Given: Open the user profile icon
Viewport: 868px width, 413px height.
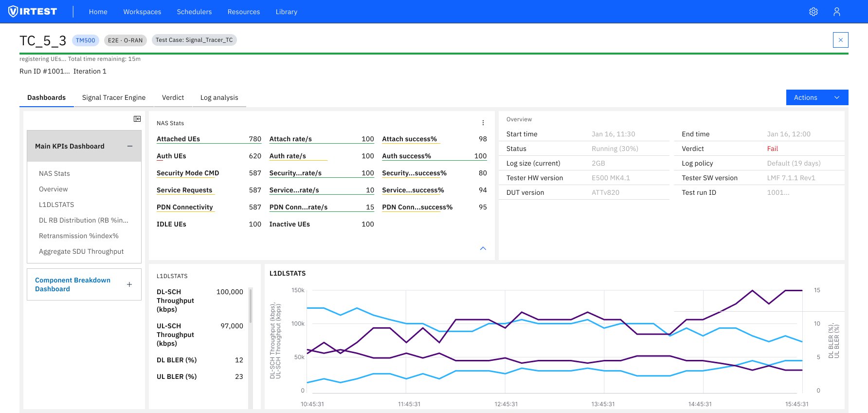Looking at the screenshot, I should pos(836,12).
